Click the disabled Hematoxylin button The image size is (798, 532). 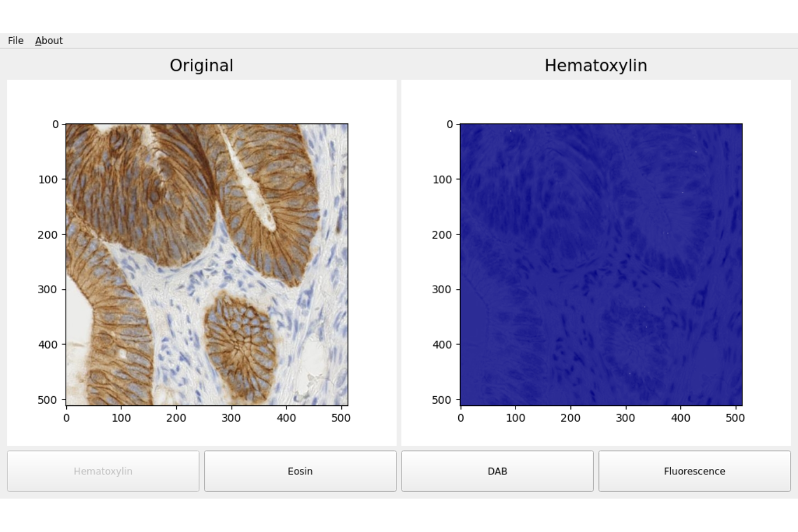pos(102,471)
